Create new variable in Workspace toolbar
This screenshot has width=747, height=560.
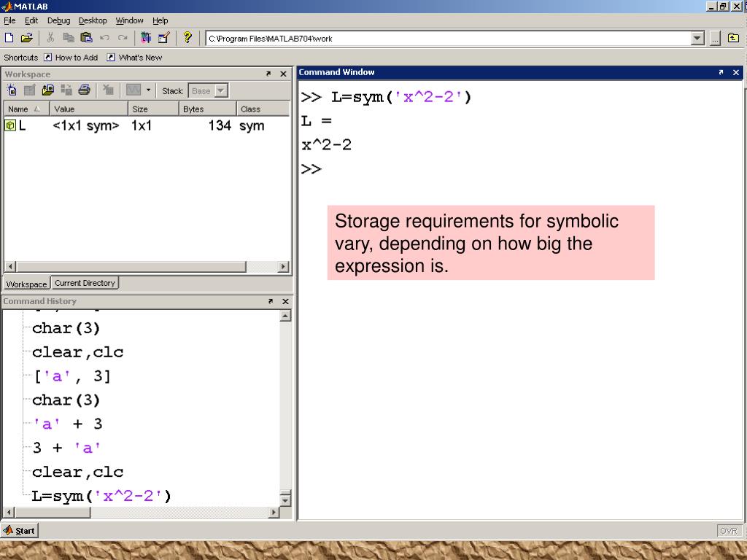[12, 90]
